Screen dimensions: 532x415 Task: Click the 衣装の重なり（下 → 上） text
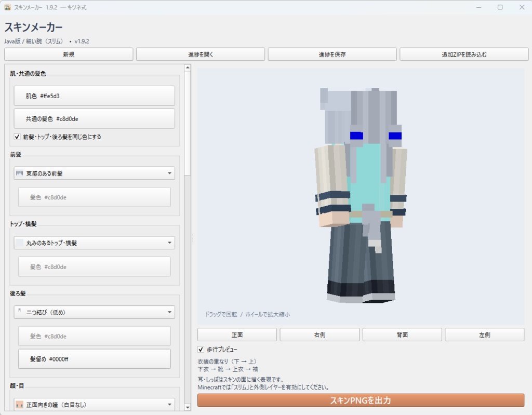coord(228,362)
